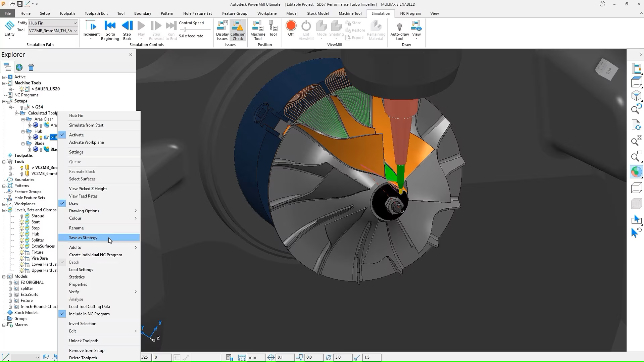644x362 pixels.
Task: Click Simulate from Start menu entry
Action: [x=86, y=125]
